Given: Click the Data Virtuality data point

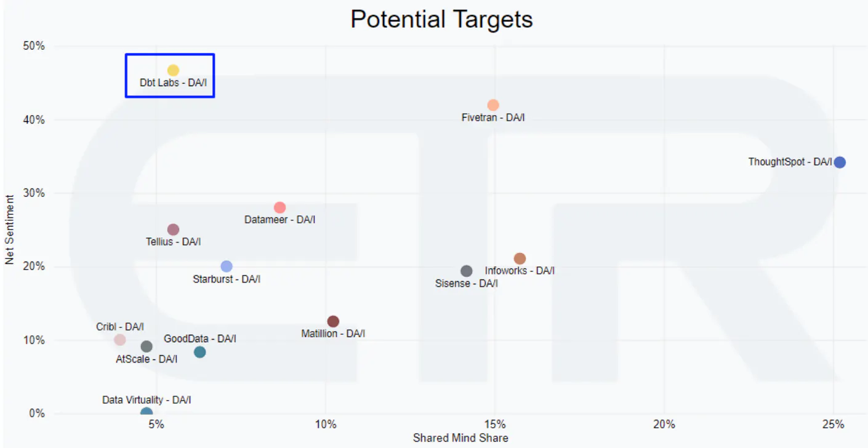Looking at the screenshot, I should (147, 413).
